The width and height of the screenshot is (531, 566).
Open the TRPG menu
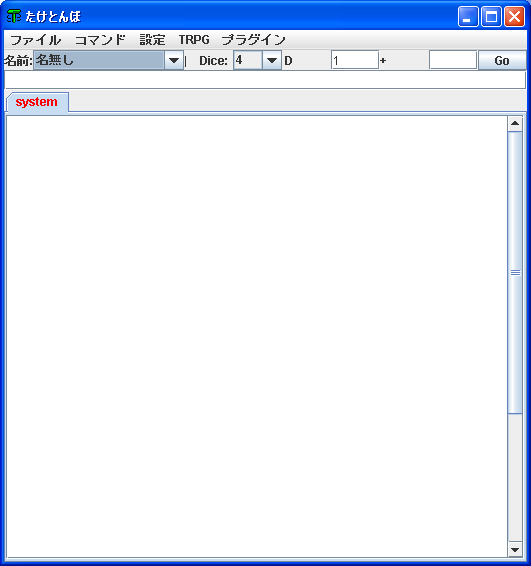194,40
